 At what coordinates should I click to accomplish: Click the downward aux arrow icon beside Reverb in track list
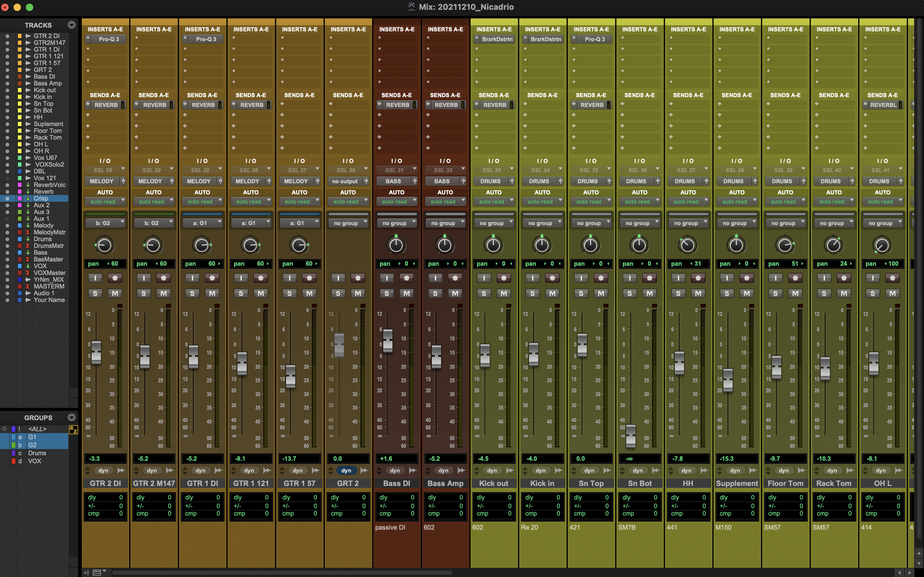click(x=27, y=191)
